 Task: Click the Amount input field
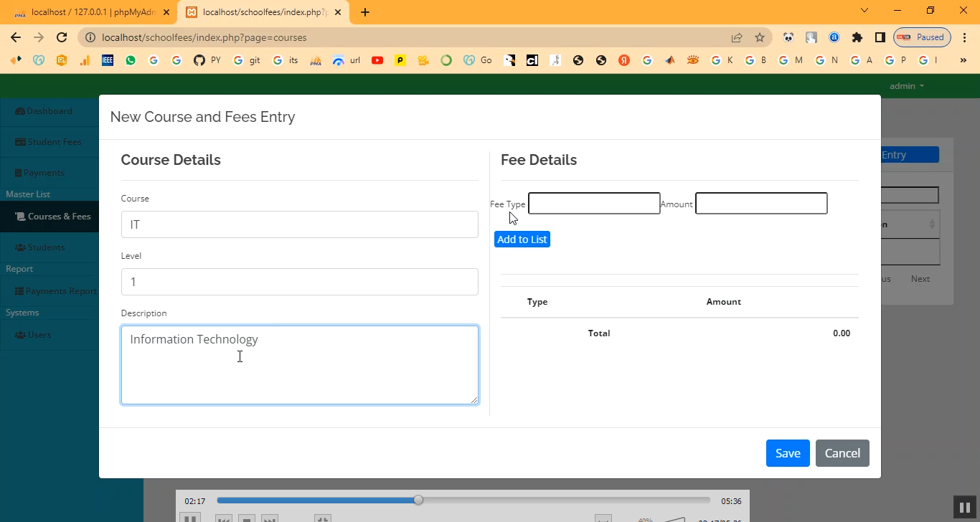(x=761, y=204)
